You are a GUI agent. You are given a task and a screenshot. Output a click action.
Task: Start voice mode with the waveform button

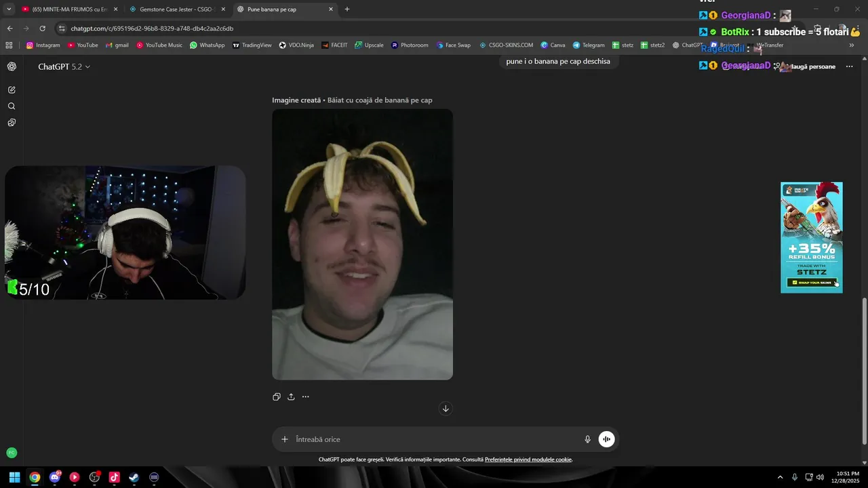[607, 439]
